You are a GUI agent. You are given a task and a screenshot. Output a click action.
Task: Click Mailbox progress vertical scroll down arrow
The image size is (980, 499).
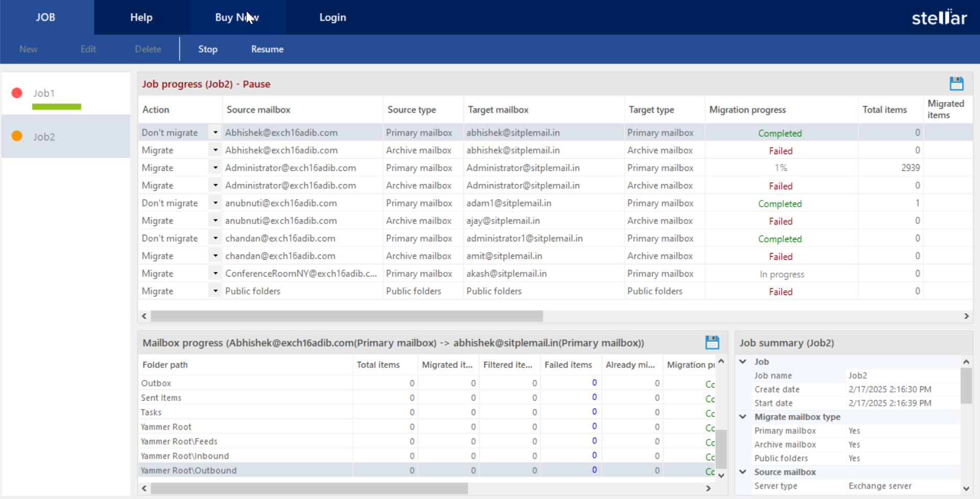(721, 475)
